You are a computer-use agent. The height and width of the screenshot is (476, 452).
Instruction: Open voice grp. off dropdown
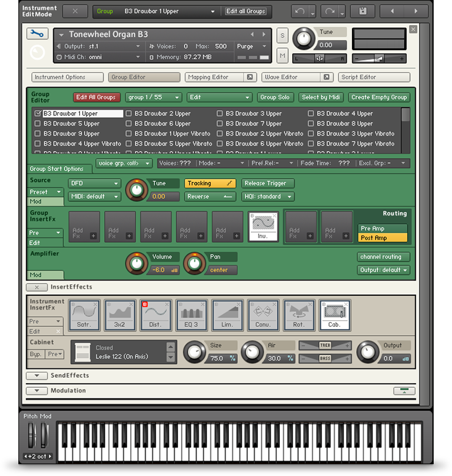(124, 163)
